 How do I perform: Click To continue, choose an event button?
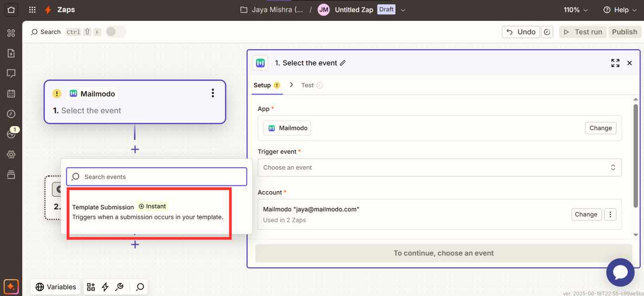pos(443,253)
